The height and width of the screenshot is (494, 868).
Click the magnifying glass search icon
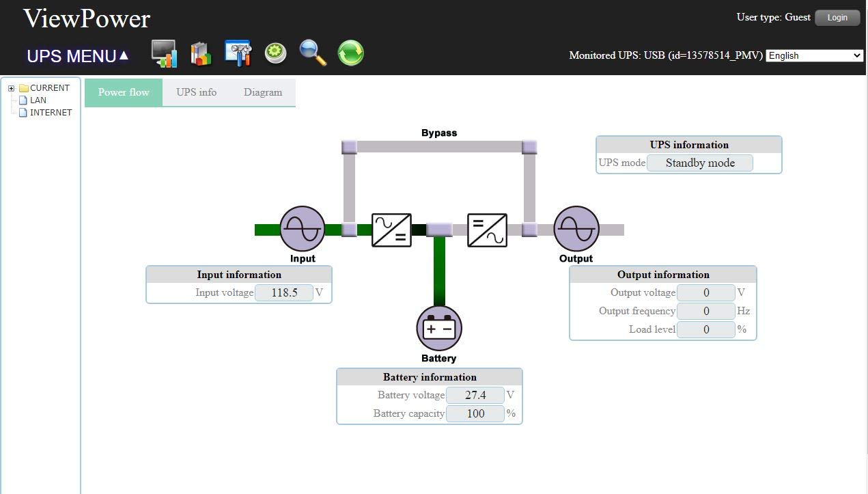pyautogui.click(x=313, y=53)
